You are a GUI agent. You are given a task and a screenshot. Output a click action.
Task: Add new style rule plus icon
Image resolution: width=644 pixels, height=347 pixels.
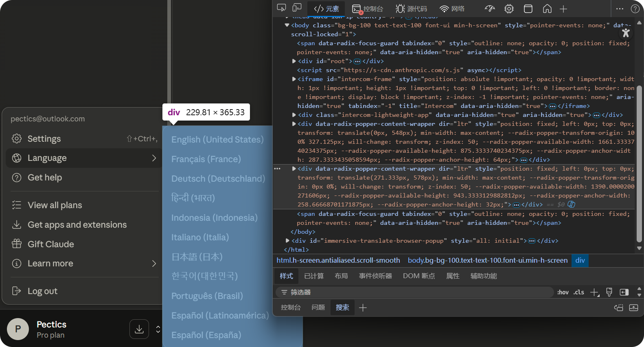594,292
